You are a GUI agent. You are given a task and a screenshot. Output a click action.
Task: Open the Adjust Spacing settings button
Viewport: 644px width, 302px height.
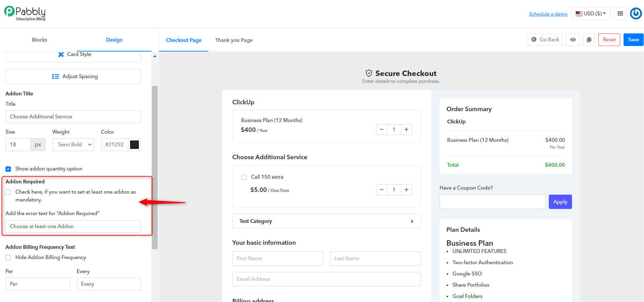pyautogui.click(x=73, y=76)
